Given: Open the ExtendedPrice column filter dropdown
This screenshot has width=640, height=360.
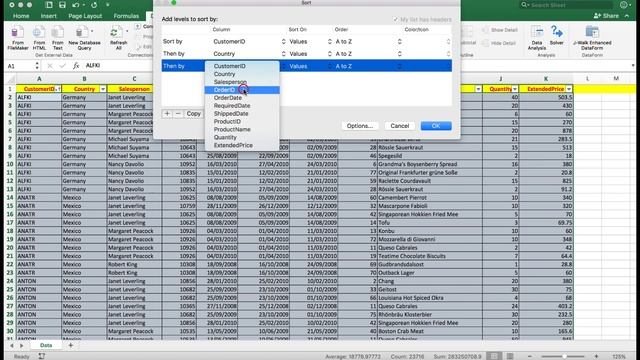Looking at the screenshot, I should [x=569, y=89].
